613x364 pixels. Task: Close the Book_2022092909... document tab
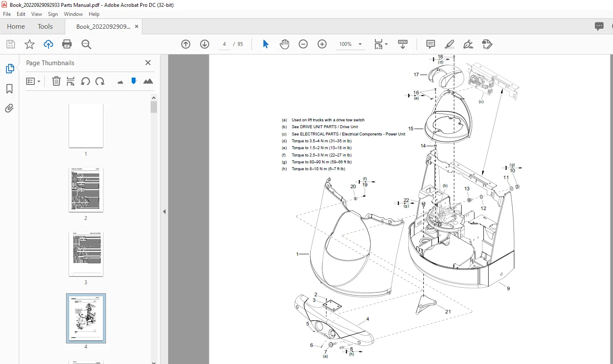(136, 27)
